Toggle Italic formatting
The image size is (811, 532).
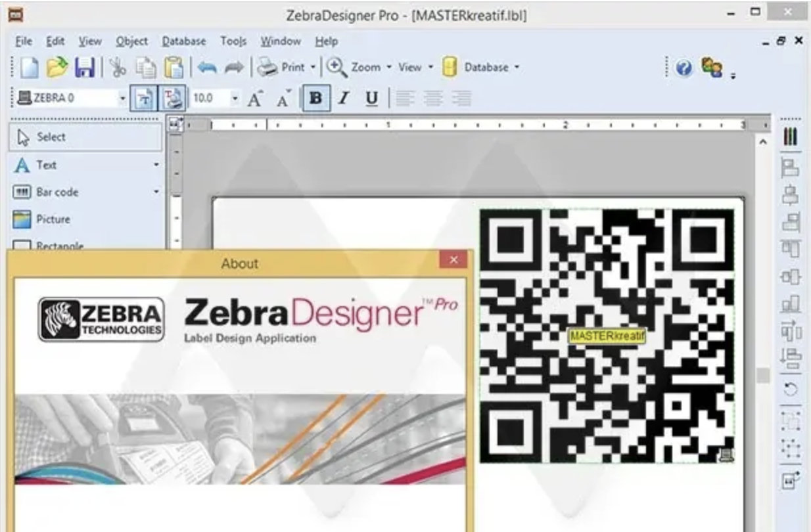pos(343,99)
